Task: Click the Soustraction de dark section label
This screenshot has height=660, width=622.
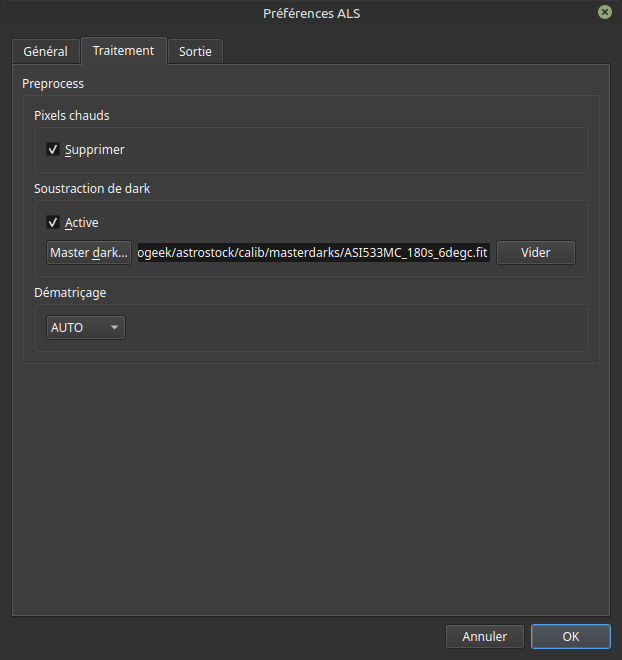Action: pyautogui.click(x=92, y=188)
